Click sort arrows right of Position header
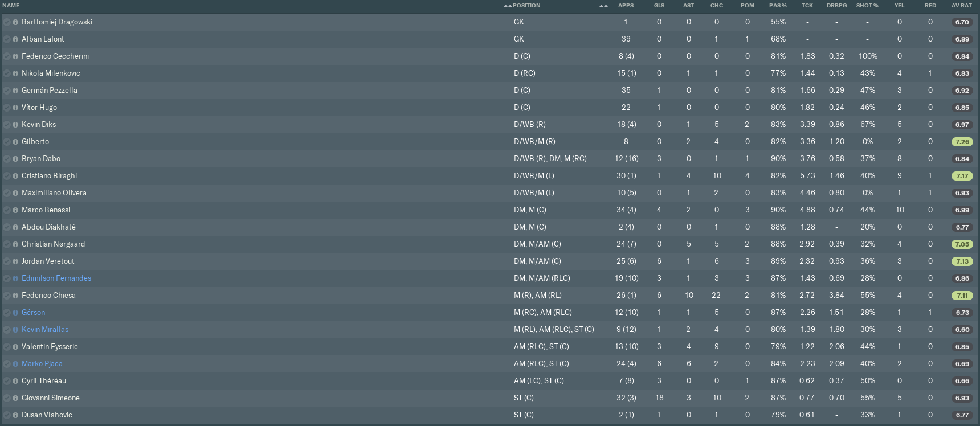The image size is (980, 426). coord(603,6)
